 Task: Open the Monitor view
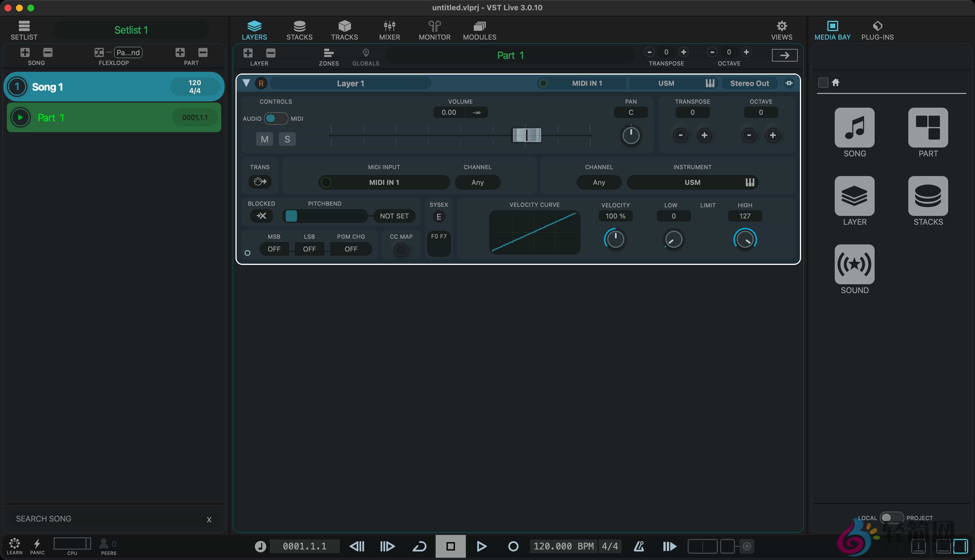coord(434,30)
